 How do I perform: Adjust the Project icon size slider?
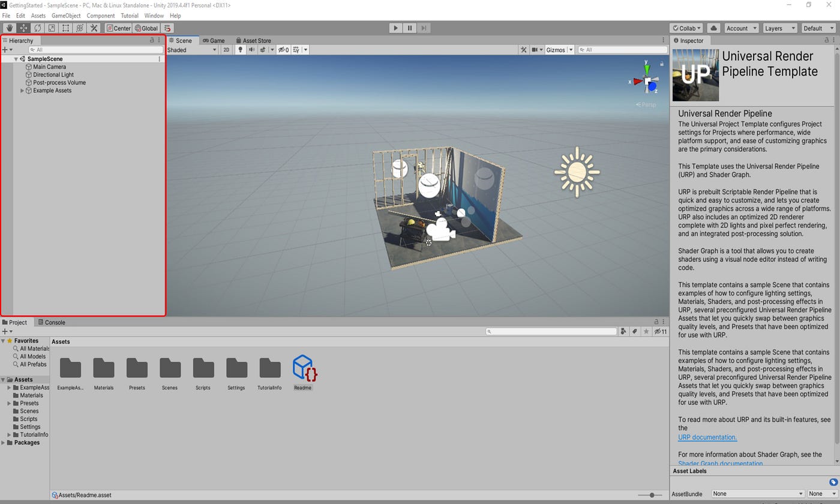[x=650, y=495]
